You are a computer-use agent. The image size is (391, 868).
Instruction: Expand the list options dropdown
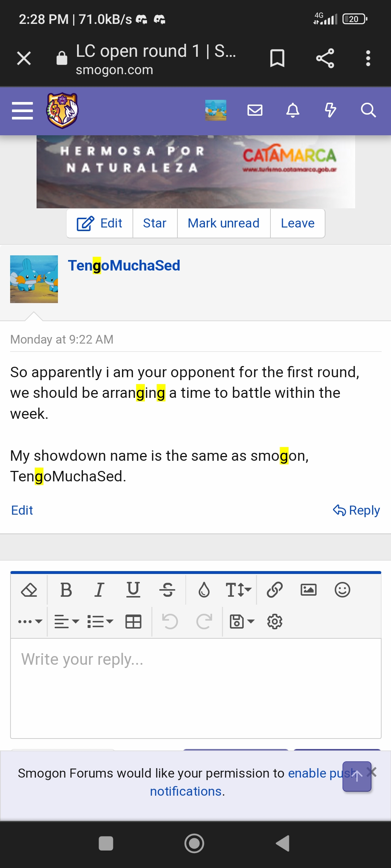pos(100,622)
